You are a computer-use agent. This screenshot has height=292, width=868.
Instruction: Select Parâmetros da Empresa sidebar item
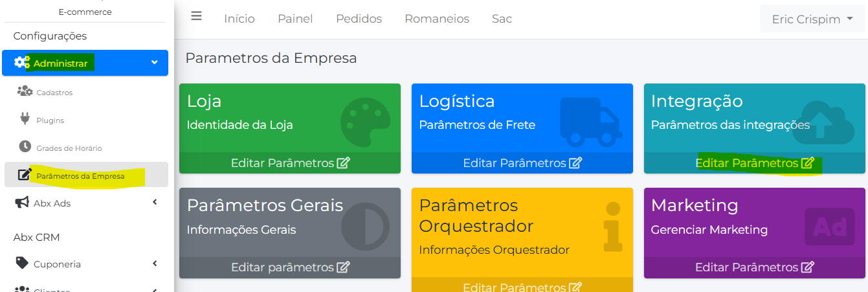(80, 176)
